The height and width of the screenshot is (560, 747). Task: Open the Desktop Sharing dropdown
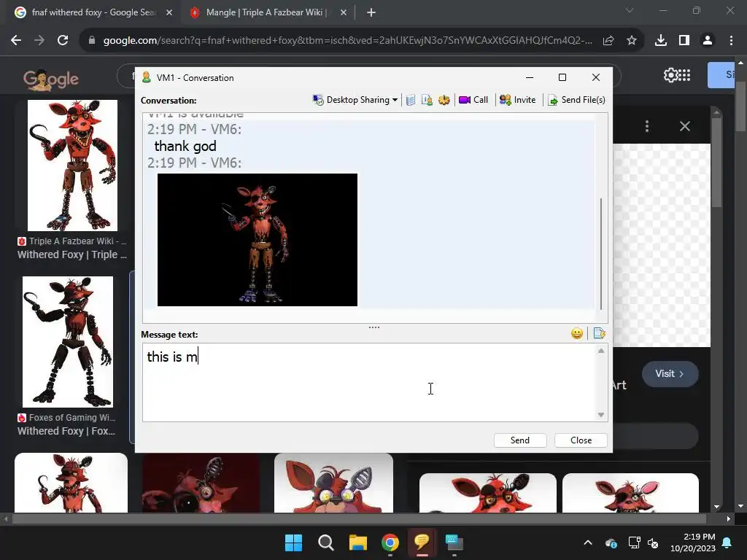click(355, 100)
